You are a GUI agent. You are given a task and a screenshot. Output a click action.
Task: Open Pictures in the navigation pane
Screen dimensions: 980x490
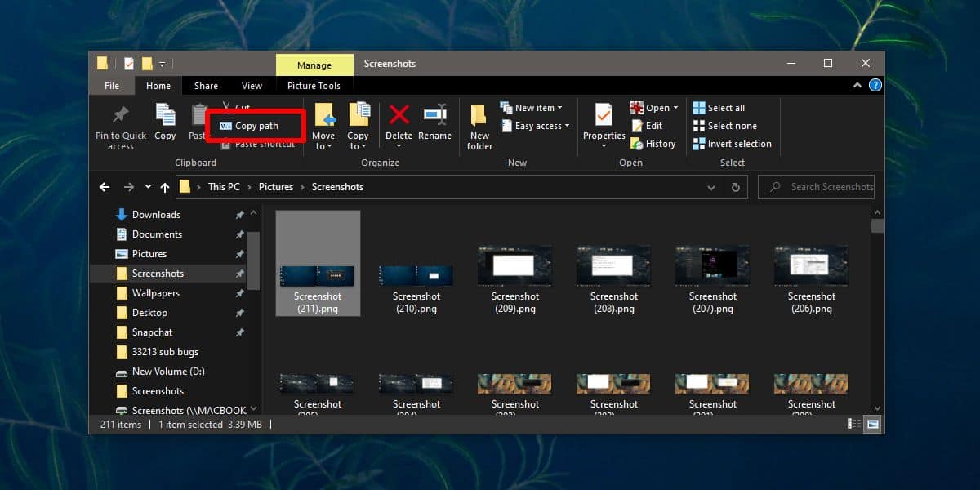[149, 254]
